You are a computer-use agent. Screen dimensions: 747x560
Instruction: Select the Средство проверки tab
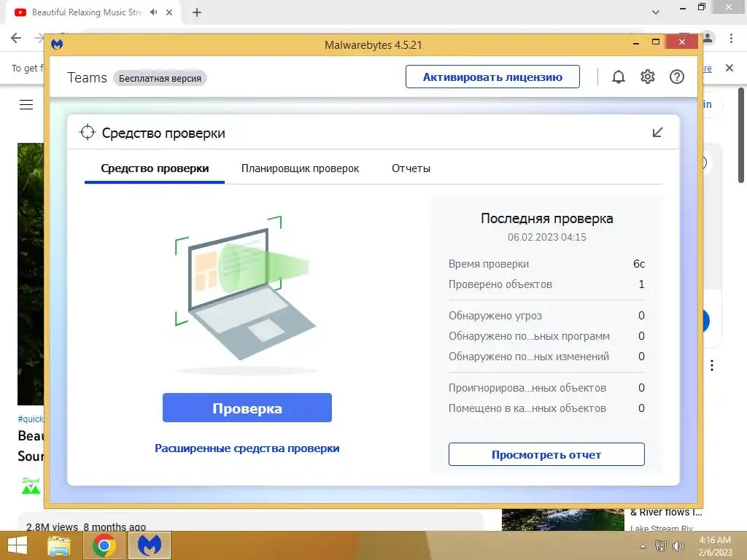[x=155, y=168]
